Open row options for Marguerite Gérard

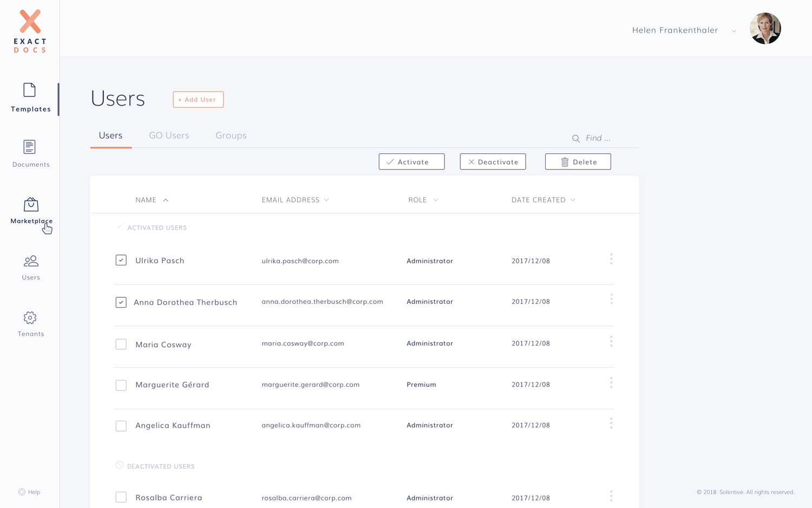pyautogui.click(x=611, y=382)
